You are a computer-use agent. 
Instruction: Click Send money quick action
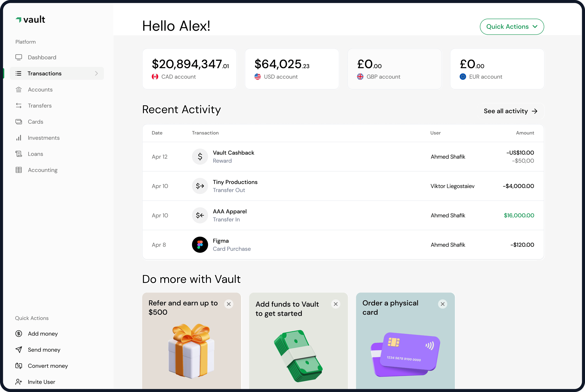pyautogui.click(x=44, y=350)
